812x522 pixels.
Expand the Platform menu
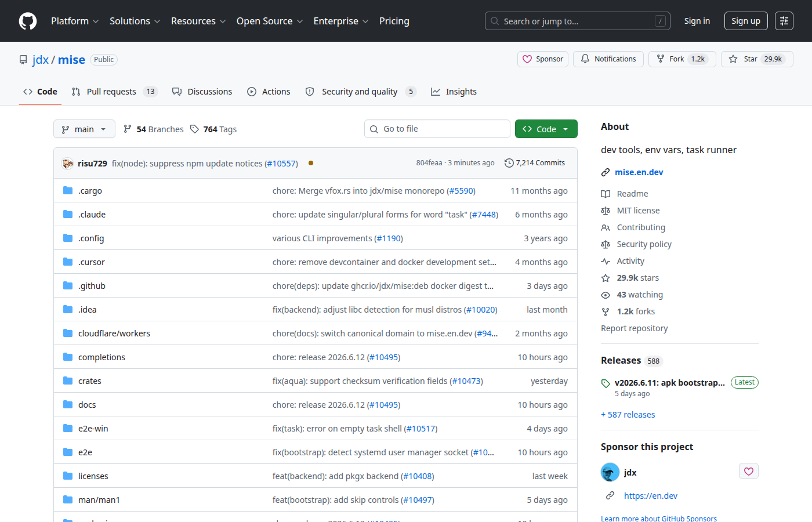pos(75,21)
